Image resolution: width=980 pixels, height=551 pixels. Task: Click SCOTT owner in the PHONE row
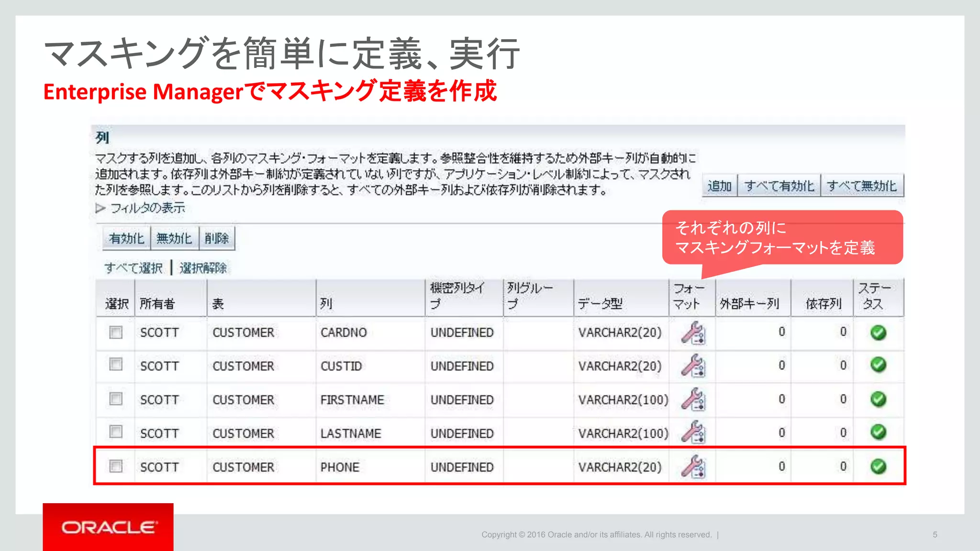159,467
